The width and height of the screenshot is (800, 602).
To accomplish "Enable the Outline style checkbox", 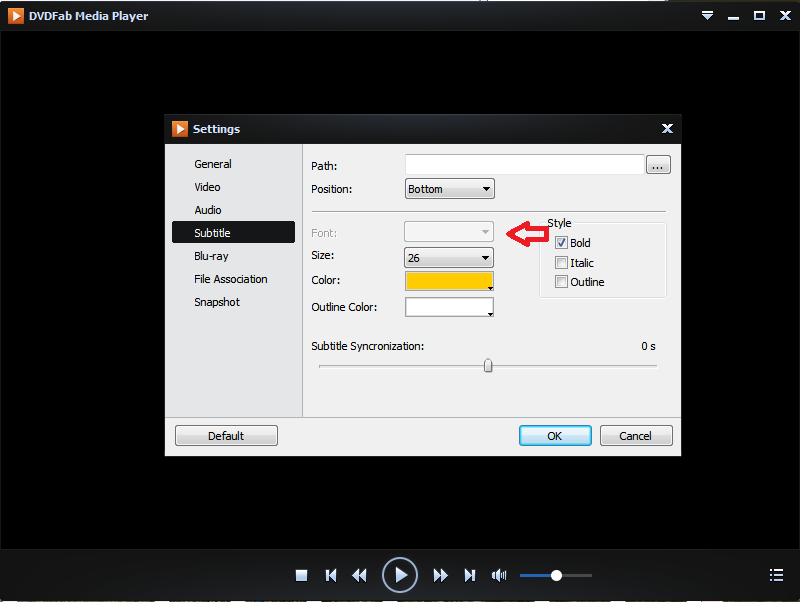I will click(x=561, y=282).
